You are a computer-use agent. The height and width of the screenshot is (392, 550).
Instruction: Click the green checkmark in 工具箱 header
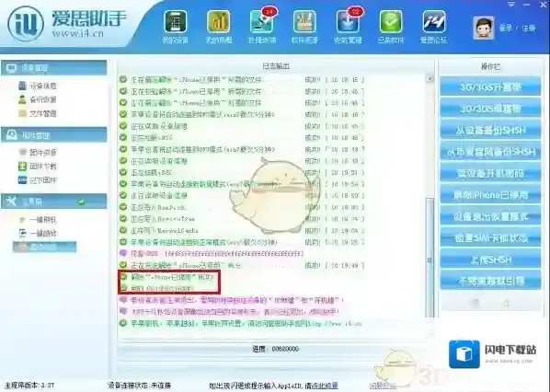[x=81, y=202]
